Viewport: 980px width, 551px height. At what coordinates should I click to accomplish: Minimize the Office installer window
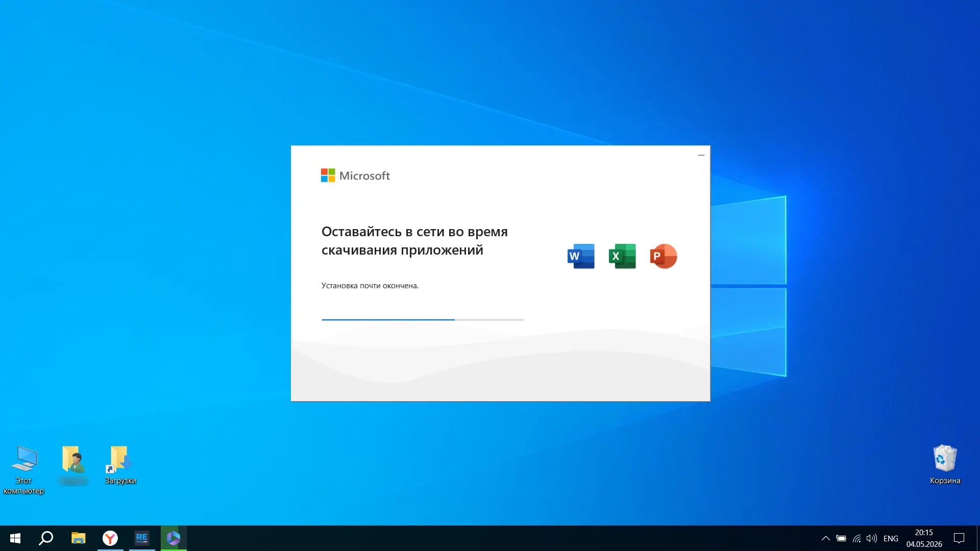point(701,155)
